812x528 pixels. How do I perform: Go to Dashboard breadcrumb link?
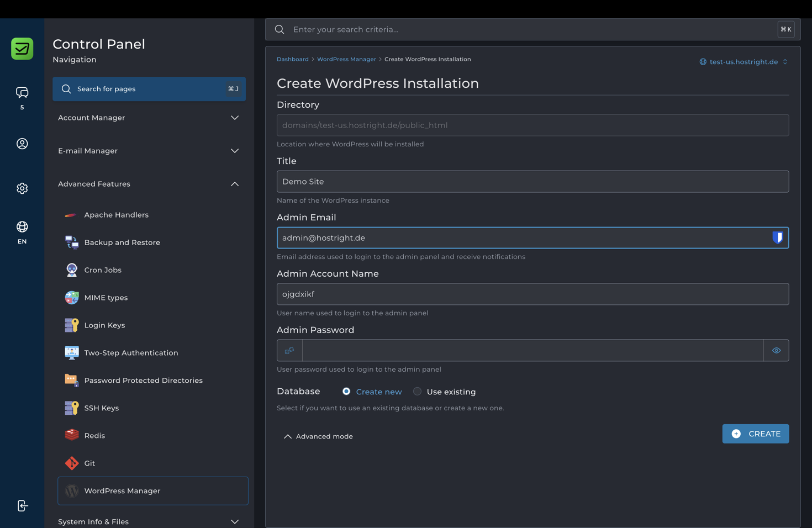[x=293, y=59]
